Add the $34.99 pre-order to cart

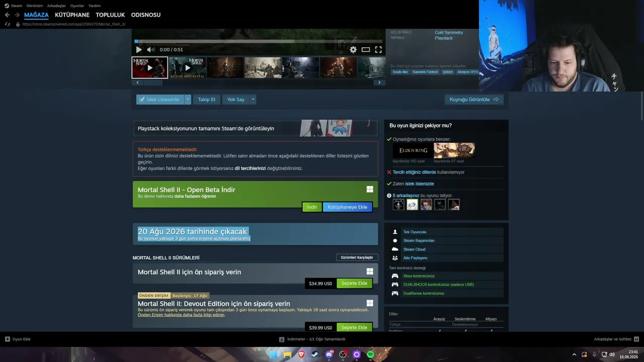coord(354,284)
